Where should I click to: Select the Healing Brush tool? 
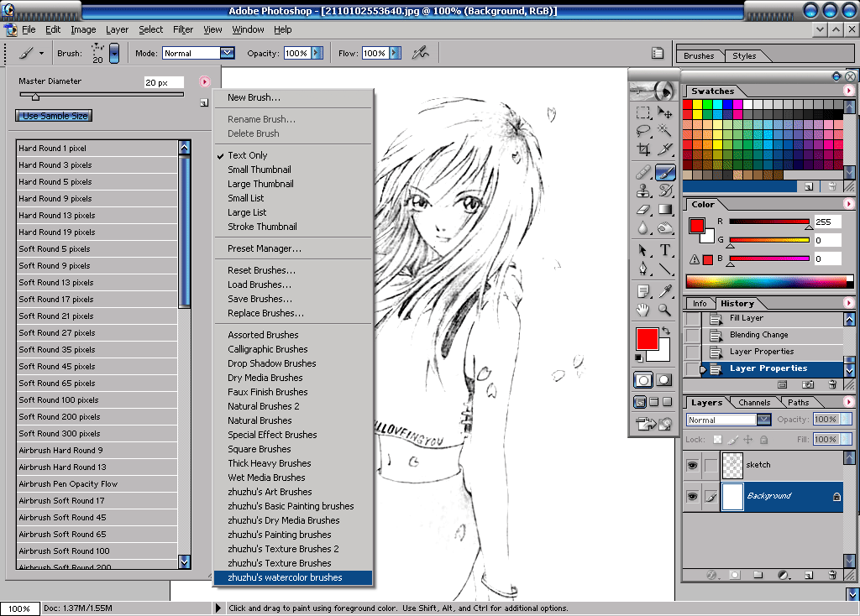point(643,173)
